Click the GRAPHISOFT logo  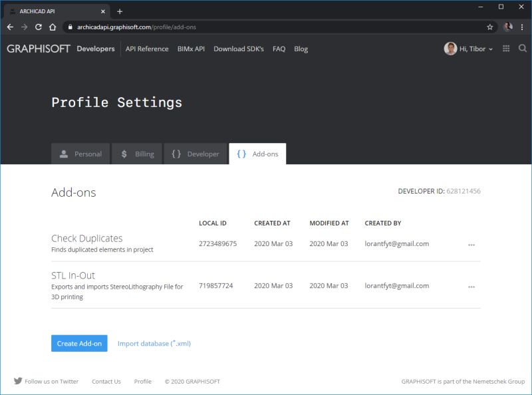(39, 49)
